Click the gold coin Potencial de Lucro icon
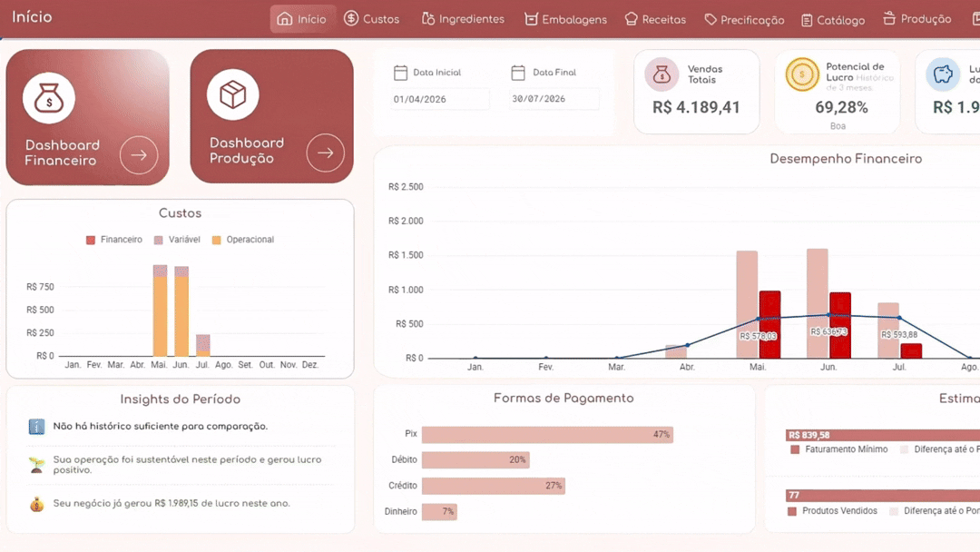This screenshot has height=552, width=980. click(802, 74)
